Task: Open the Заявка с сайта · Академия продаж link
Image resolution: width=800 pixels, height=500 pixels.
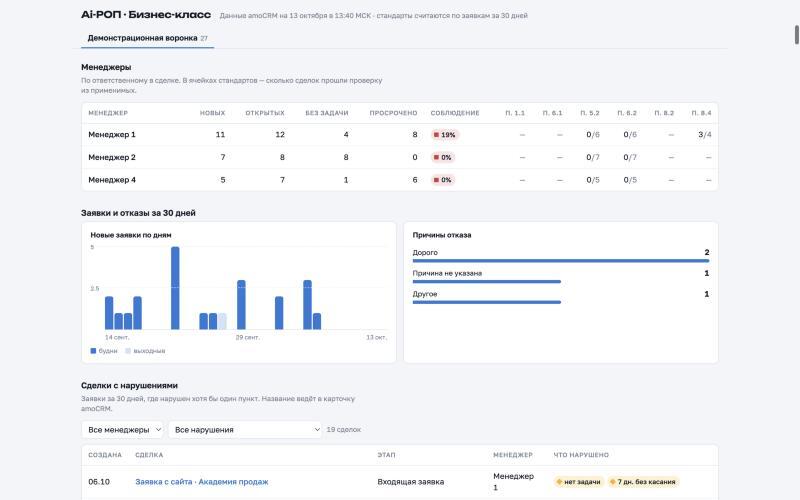Action: click(202, 482)
